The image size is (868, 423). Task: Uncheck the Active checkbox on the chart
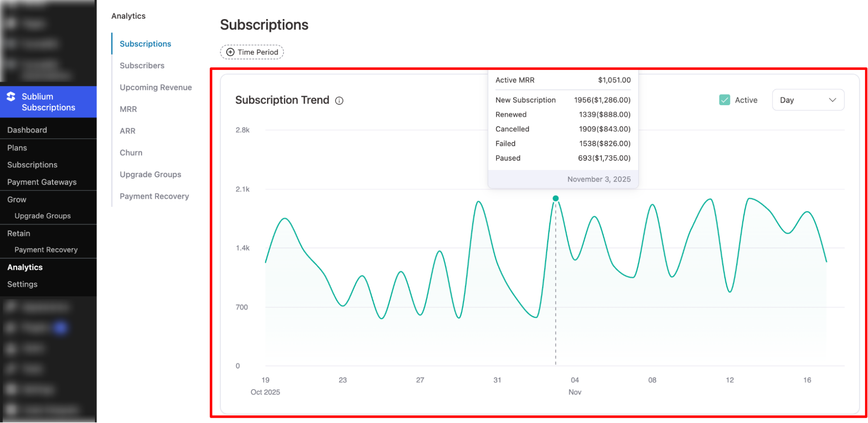[x=724, y=99]
